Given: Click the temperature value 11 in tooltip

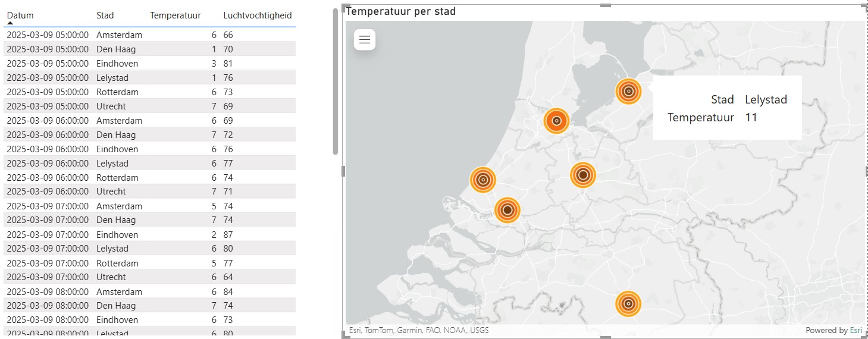Looking at the screenshot, I should coord(751,117).
